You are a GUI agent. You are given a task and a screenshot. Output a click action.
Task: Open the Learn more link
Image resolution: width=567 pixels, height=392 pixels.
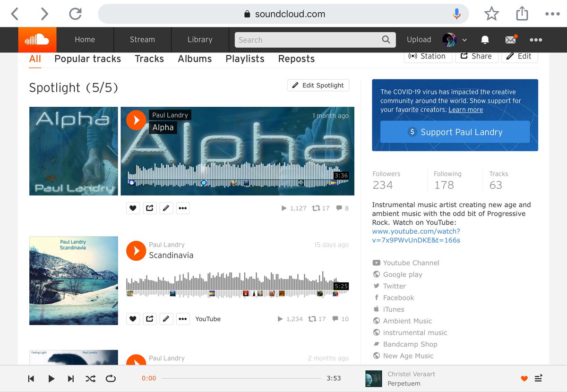pyautogui.click(x=465, y=110)
